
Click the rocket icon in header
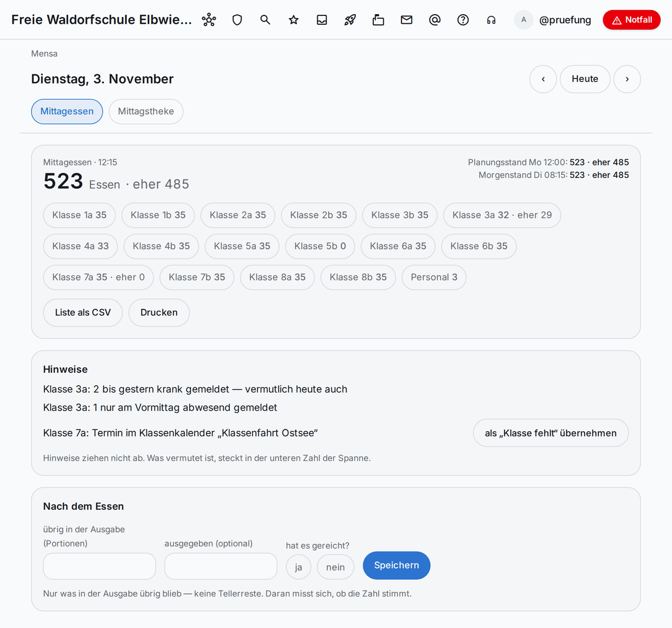[350, 20]
